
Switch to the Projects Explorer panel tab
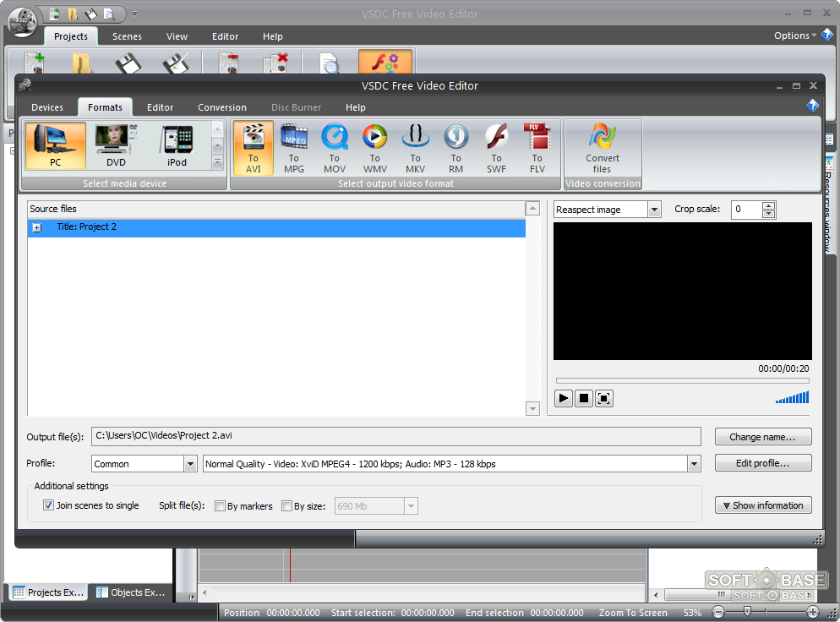[48, 592]
